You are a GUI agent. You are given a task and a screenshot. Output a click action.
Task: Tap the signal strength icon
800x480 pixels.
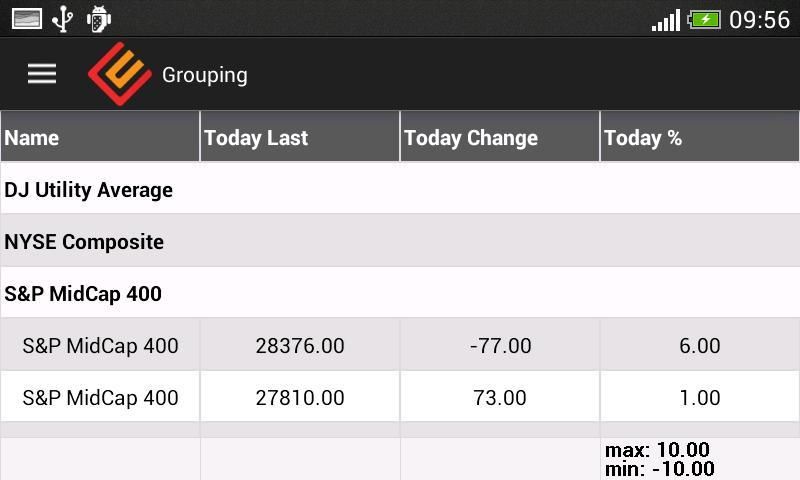(x=665, y=20)
